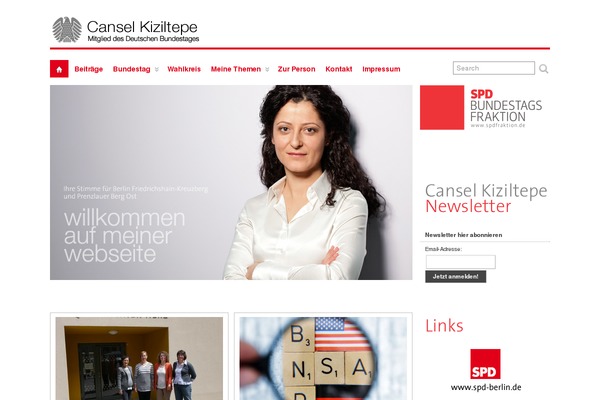The image size is (600, 400).
Task: Click the magnifier search icon
Action: 543,69
